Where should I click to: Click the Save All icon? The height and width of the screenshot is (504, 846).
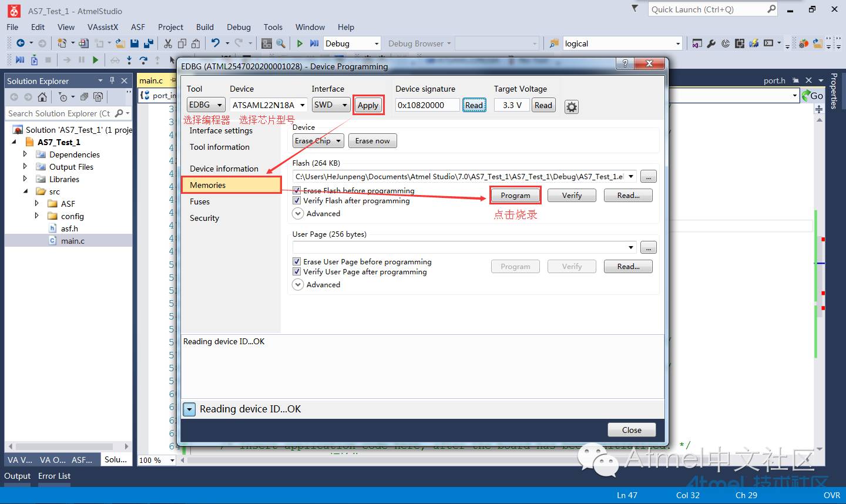click(x=149, y=43)
